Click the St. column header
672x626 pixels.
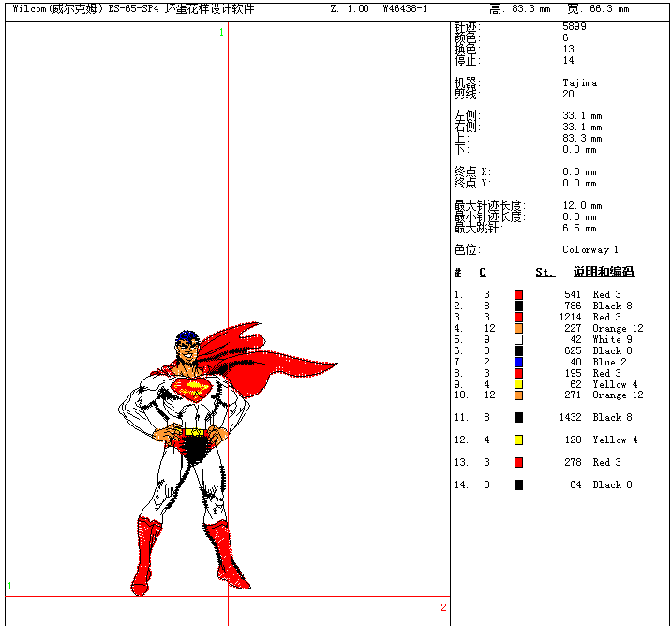coord(545,273)
